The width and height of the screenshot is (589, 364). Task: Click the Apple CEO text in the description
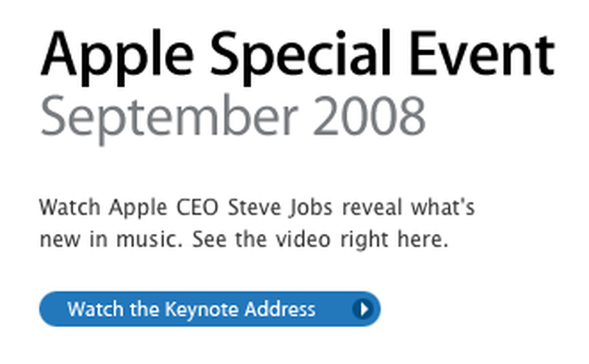(x=163, y=208)
